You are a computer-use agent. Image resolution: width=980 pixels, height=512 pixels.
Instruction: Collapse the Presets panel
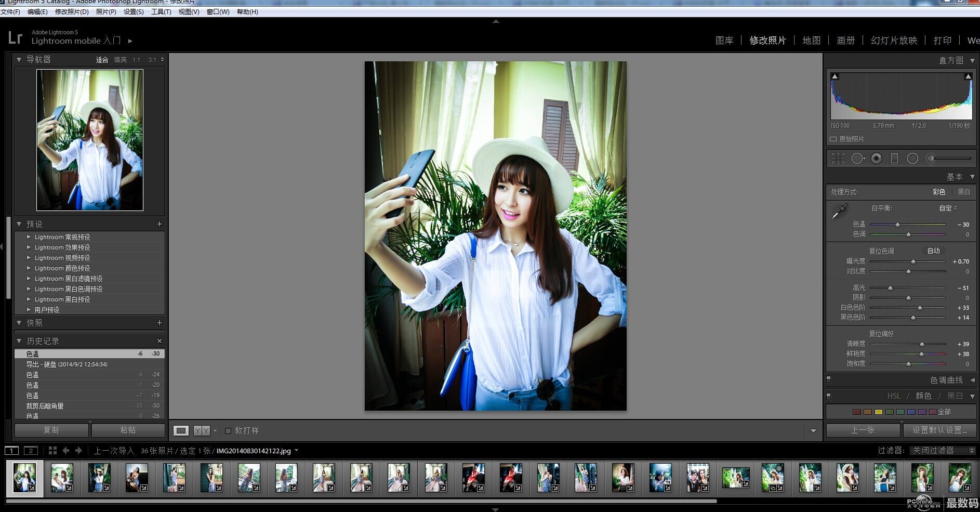(x=19, y=224)
